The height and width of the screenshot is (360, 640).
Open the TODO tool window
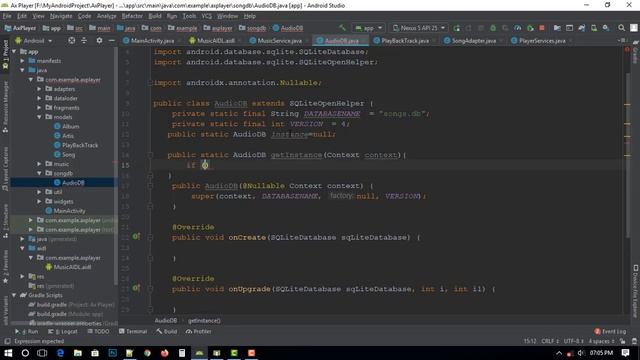[x=98, y=331]
